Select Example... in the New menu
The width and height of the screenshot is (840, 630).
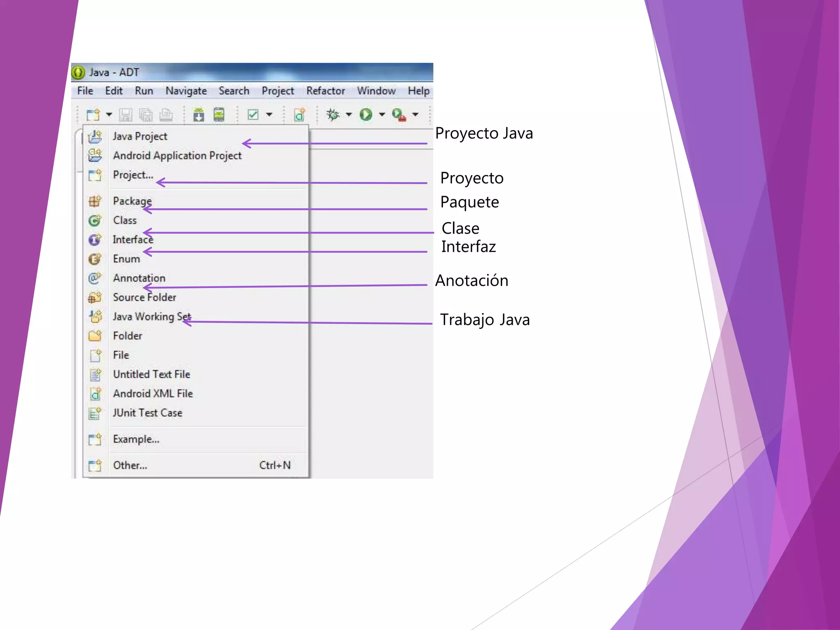pyautogui.click(x=196, y=439)
